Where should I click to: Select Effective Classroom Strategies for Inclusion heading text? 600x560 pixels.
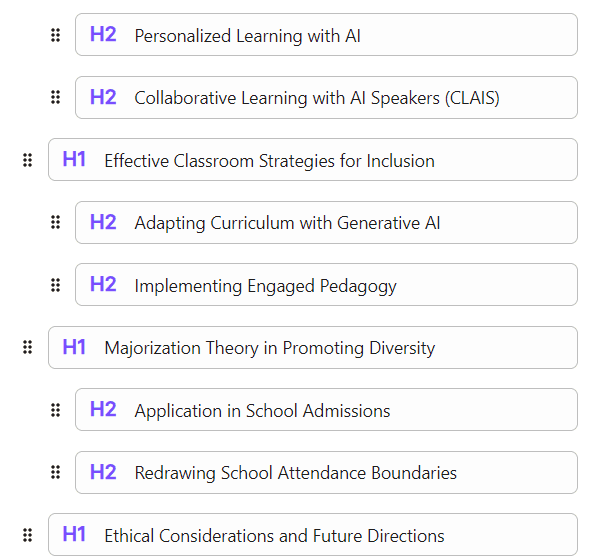click(269, 161)
